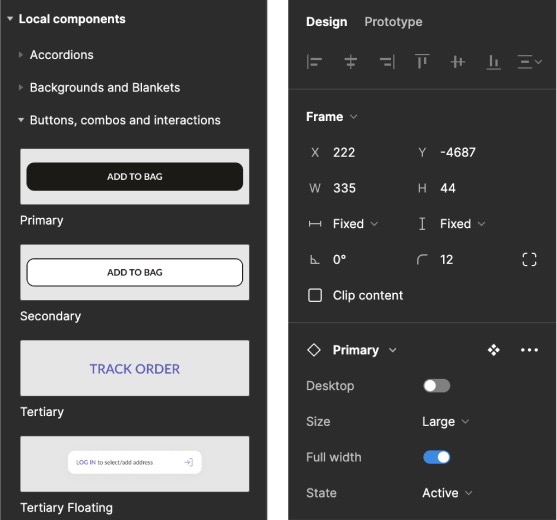The width and height of the screenshot is (557, 520).
Task: Align vertical centers icon
Action: (458, 62)
